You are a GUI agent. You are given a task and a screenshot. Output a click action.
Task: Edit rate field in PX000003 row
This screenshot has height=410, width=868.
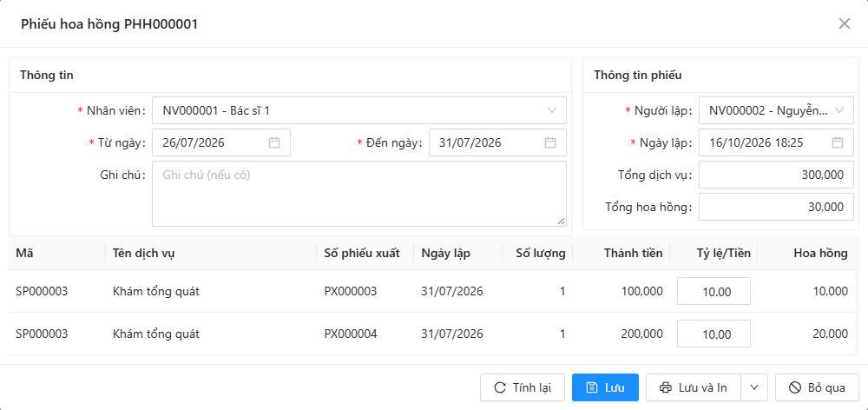point(713,292)
